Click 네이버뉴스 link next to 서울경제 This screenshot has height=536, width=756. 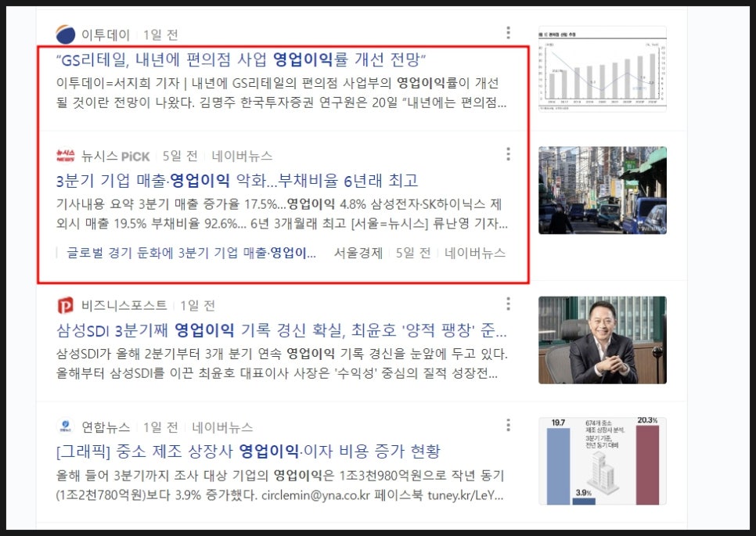(475, 253)
